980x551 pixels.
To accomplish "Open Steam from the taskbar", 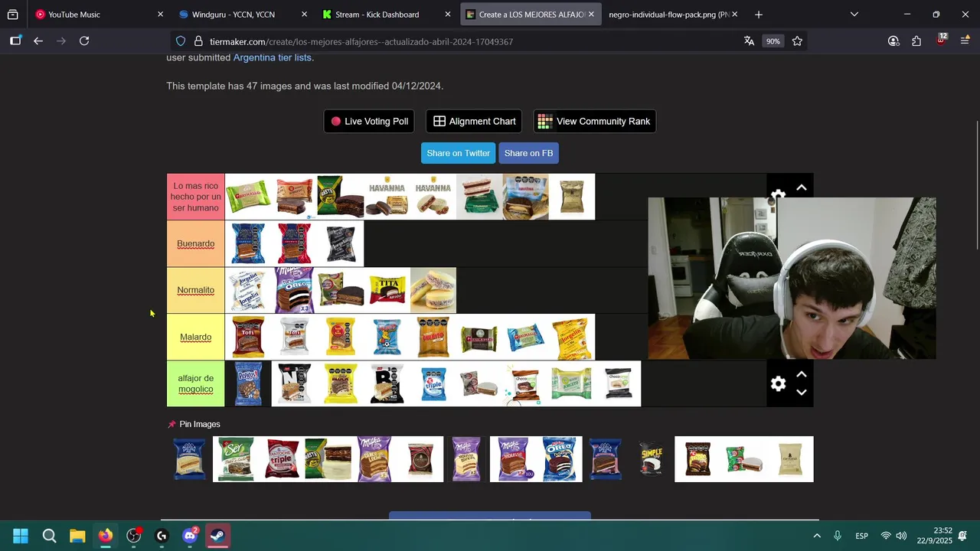I will (218, 536).
